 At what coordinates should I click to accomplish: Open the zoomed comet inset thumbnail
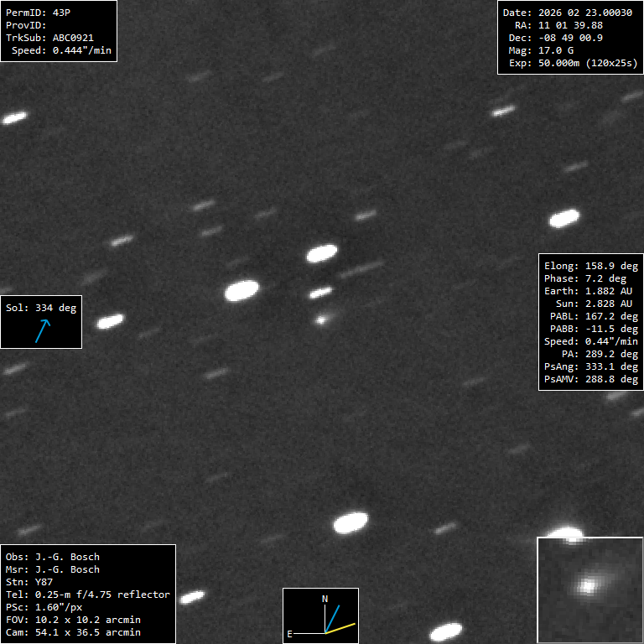(x=589, y=589)
